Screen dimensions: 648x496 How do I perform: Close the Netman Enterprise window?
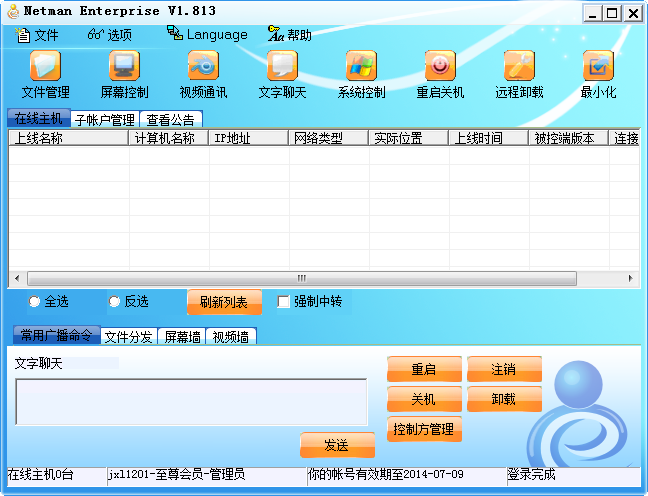(x=633, y=13)
